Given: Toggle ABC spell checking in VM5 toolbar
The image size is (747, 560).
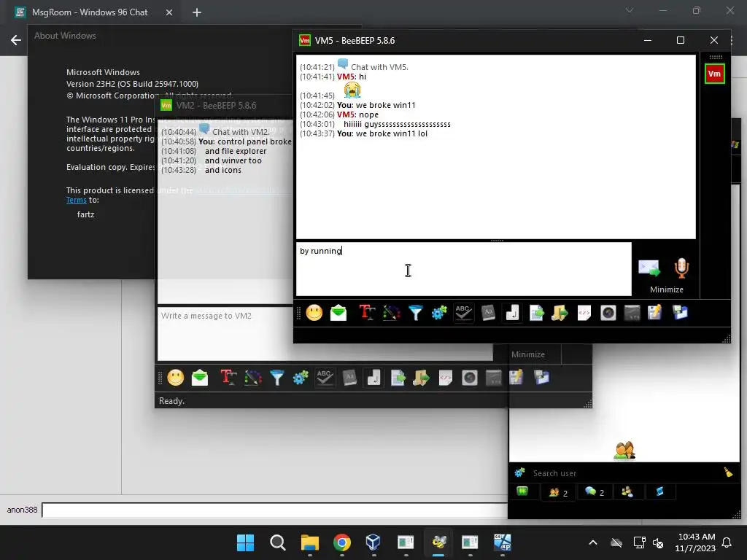Looking at the screenshot, I should [463, 313].
